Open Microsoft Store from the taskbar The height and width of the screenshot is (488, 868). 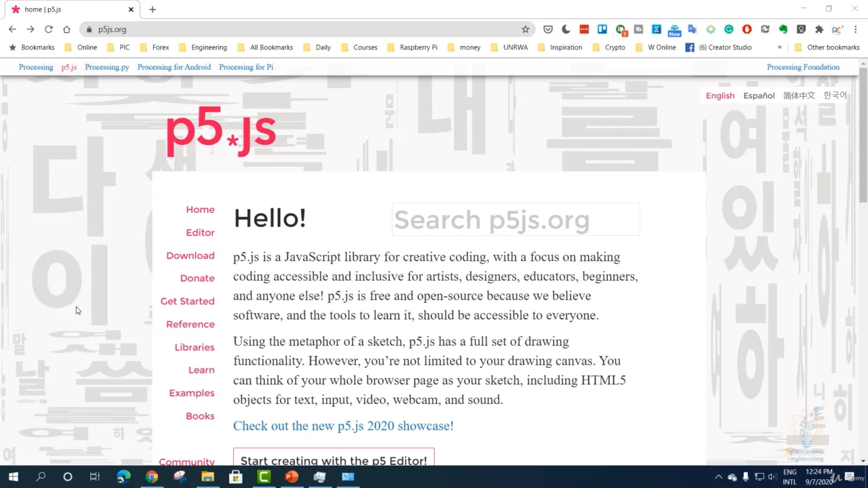click(235, 476)
